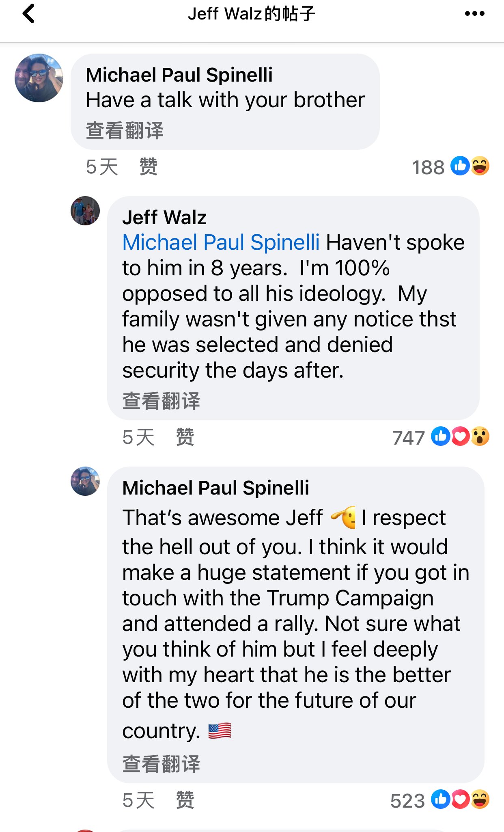
Task: View reactions on the 523-reaction reply
Action: point(440,800)
